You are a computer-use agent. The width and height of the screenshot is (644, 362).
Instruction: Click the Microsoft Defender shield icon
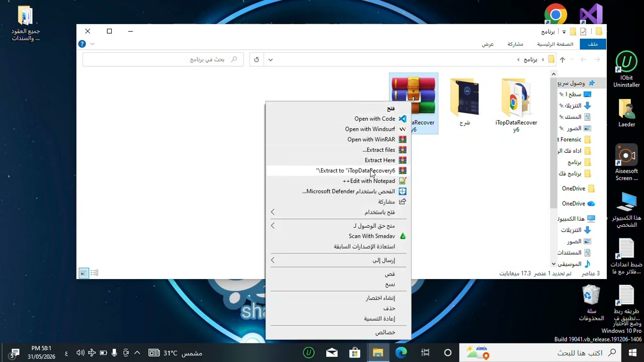[x=403, y=191]
